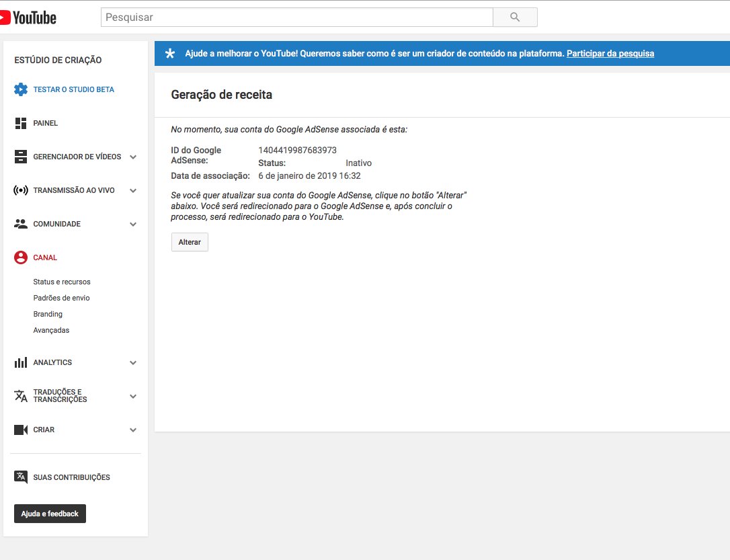Click the banner asterisk icon
Viewport: 730px width, 560px height.
[x=170, y=54]
